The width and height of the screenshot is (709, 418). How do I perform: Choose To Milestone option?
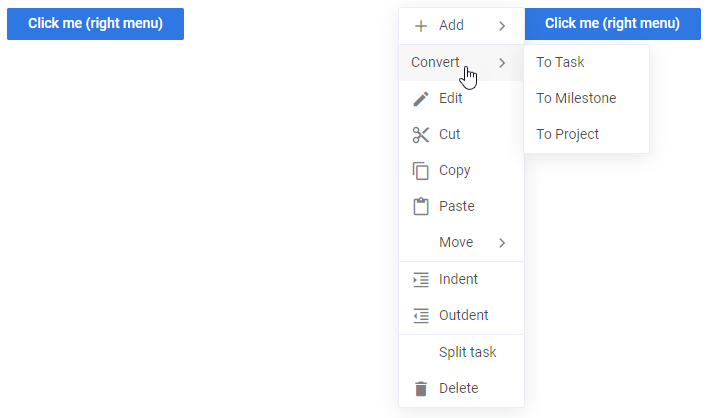pos(576,98)
